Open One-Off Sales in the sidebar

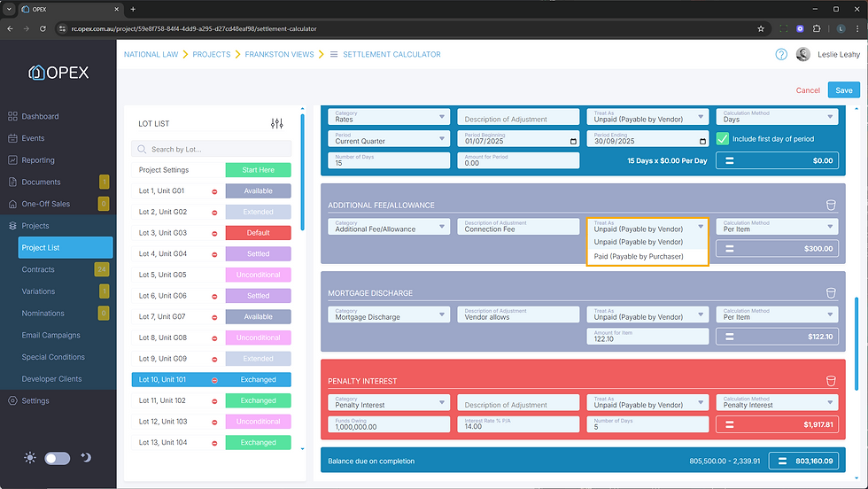point(46,204)
